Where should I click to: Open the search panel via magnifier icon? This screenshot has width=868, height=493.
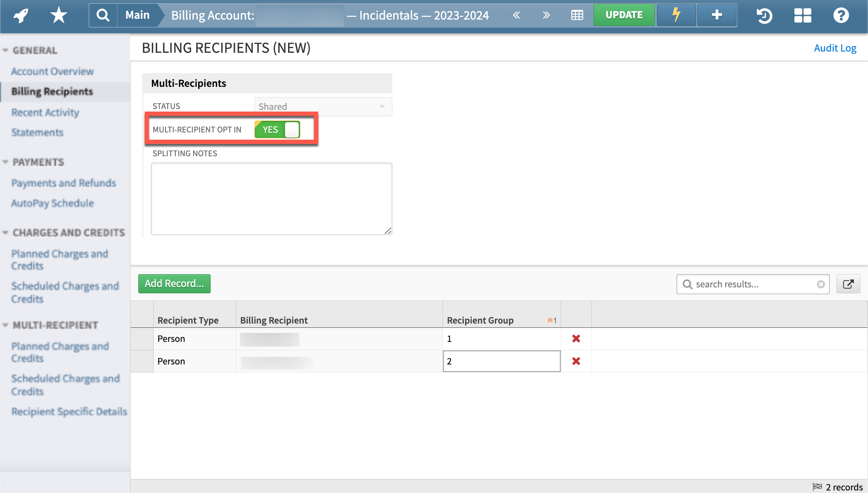(102, 14)
